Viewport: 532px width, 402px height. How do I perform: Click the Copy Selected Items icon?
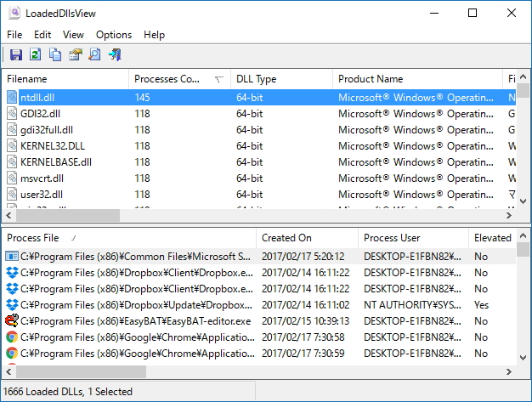55,55
